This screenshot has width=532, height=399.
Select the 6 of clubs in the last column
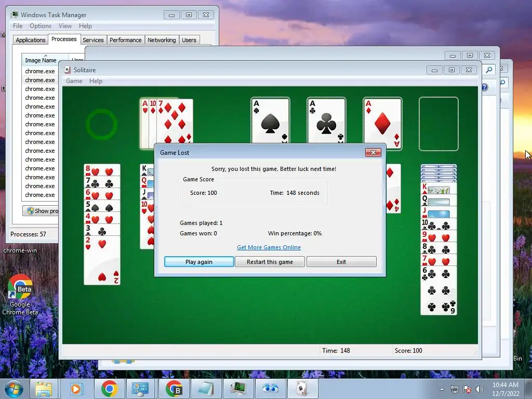point(438,290)
